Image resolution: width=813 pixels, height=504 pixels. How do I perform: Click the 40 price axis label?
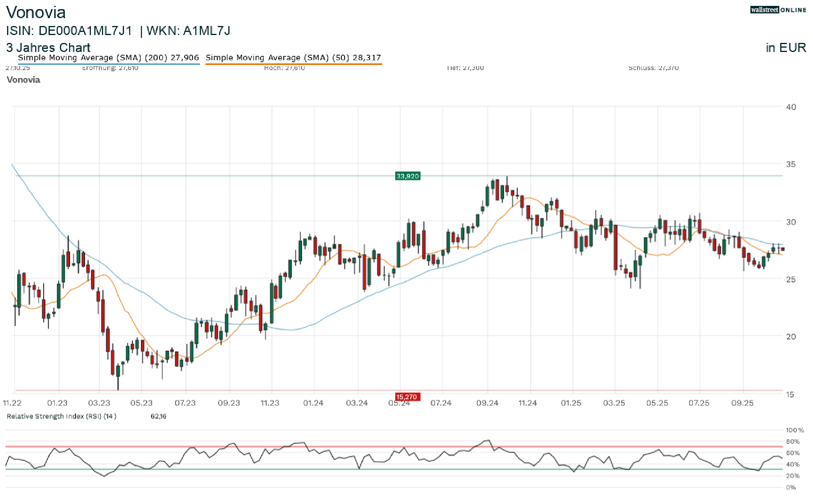791,107
